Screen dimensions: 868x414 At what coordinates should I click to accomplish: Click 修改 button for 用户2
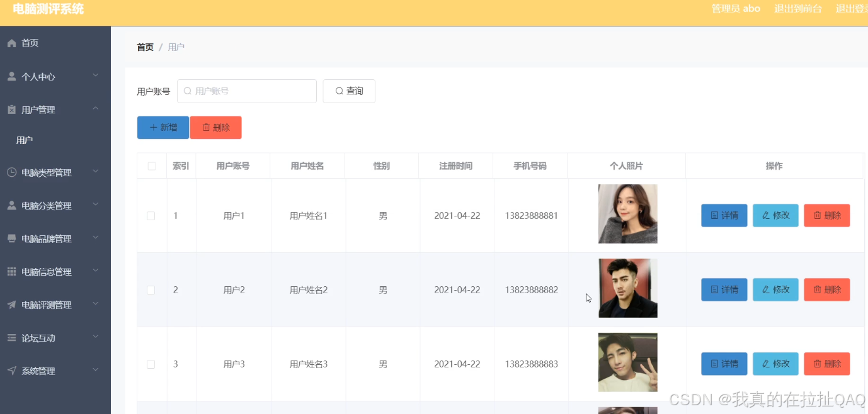[775, 290]
